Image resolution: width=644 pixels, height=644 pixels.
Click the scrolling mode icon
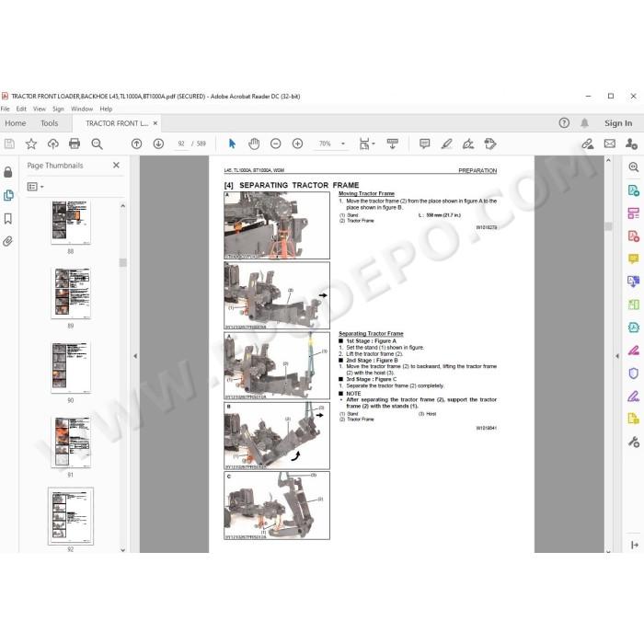pyautogui.click(x=392, y=144)
